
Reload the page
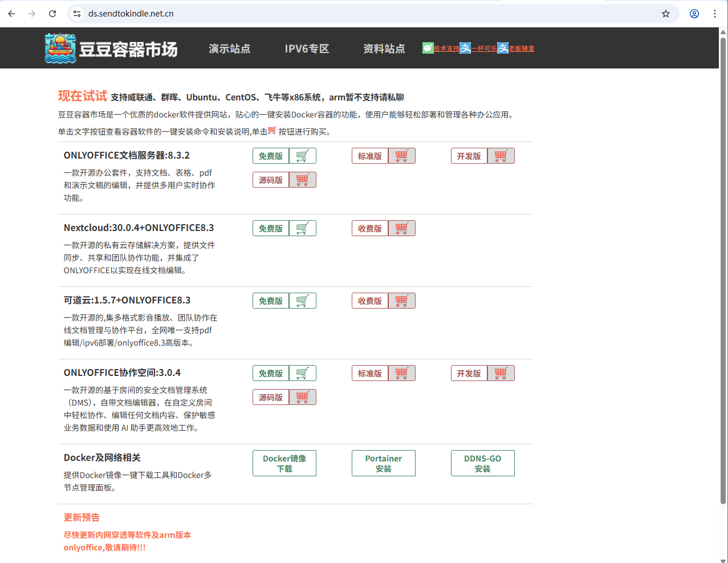[52, 14]
